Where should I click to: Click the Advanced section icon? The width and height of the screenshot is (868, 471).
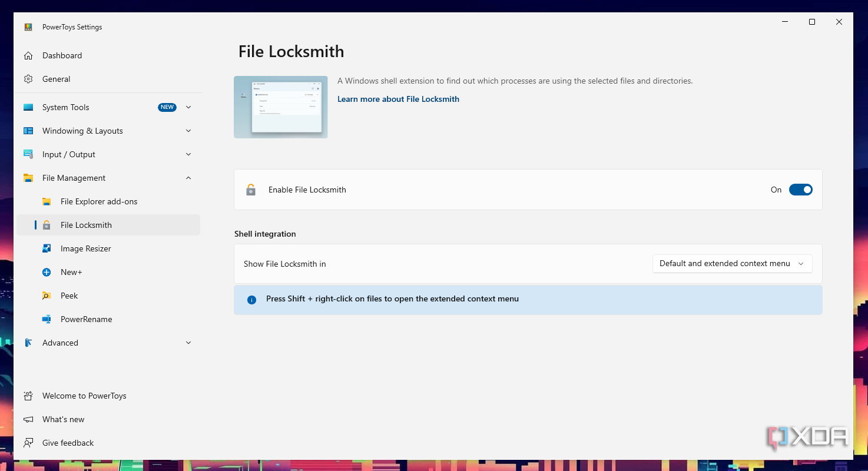click(x=28, y=343)
